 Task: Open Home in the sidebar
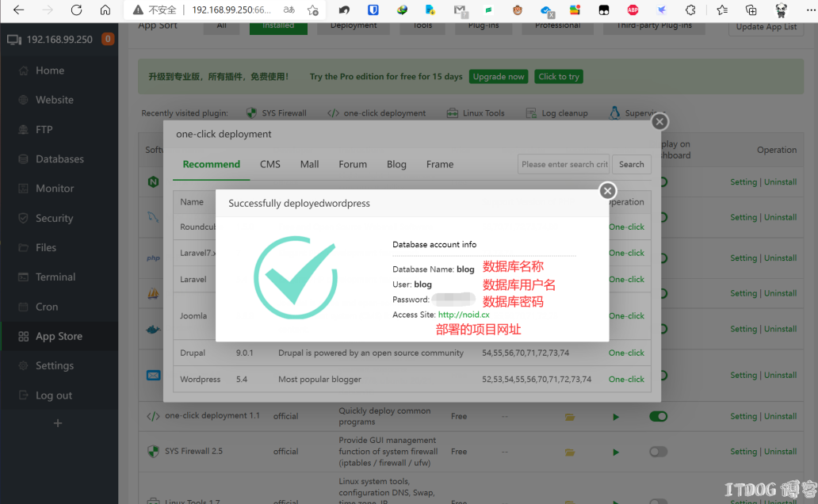pyautogui.click(x=50, y=71)
